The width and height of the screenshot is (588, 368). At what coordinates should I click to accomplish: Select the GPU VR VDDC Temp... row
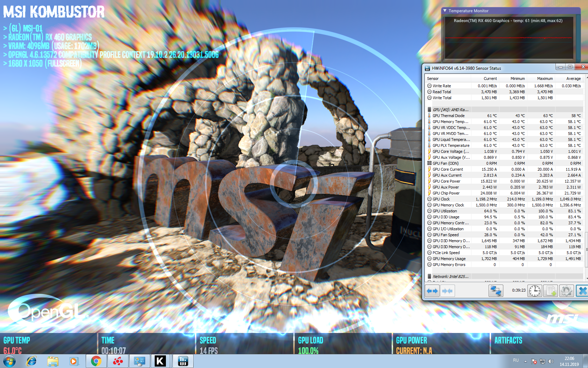click(x=504, y=128)
